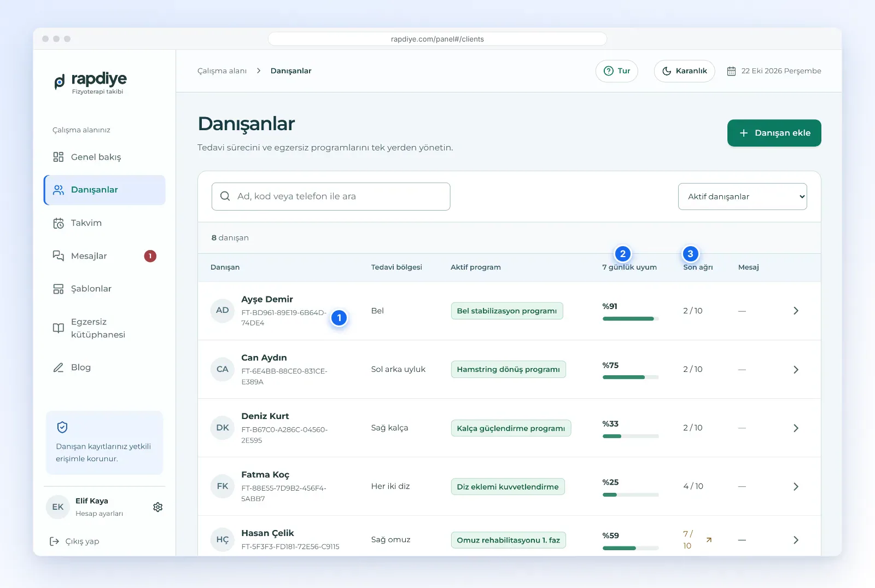This screenshot has height=588, width=875.
Task: Open Ayşe Demir's row with the chevron
Action: pyautogui.click(x=796, y=311)
